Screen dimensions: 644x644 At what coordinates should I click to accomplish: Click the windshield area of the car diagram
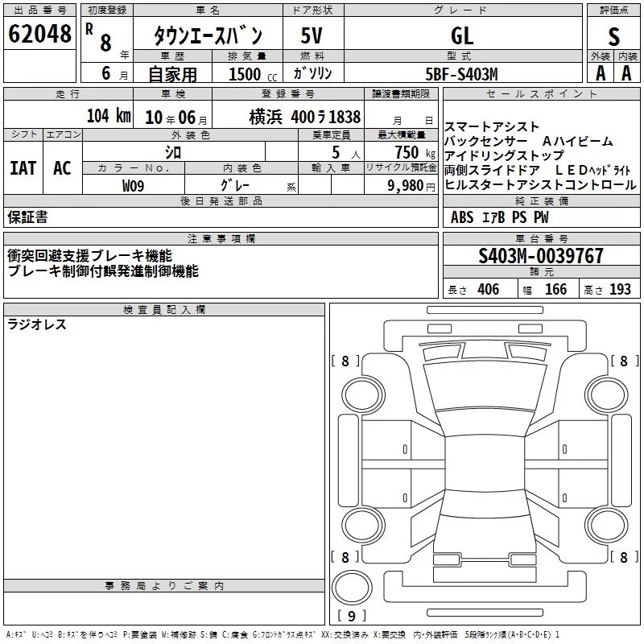(485, 387)
